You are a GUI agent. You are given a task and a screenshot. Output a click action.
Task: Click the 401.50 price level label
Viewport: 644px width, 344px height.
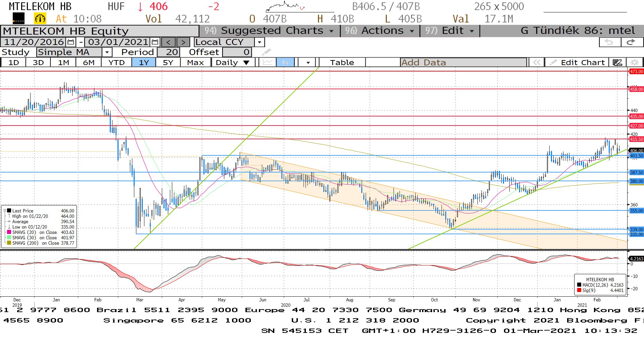coord(636,156)
